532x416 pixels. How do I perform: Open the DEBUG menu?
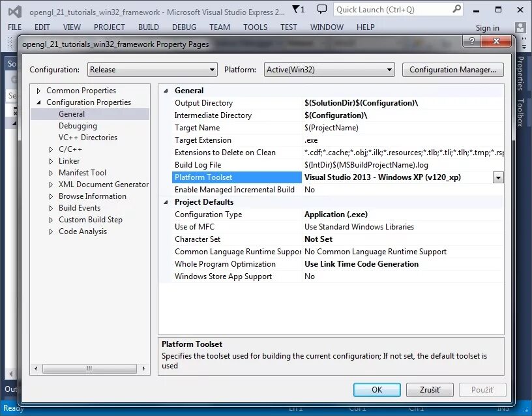(184, 27)
